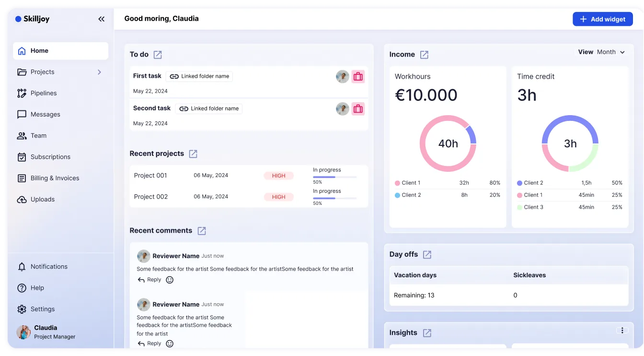The height and width of the screenshot is (356, 644).
Task: Open the Day offs expand icon
Action: [427, 255]
